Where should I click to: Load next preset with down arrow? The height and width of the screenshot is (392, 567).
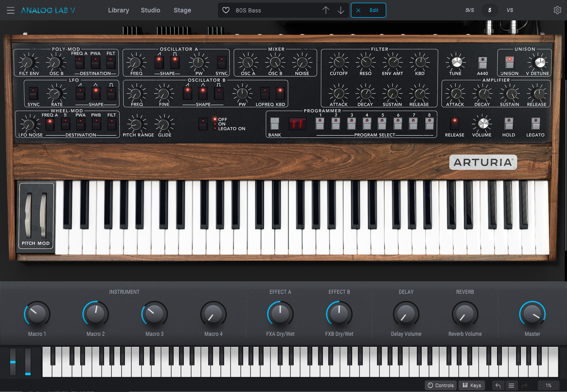pyautogui.click(x=341, y=10)
